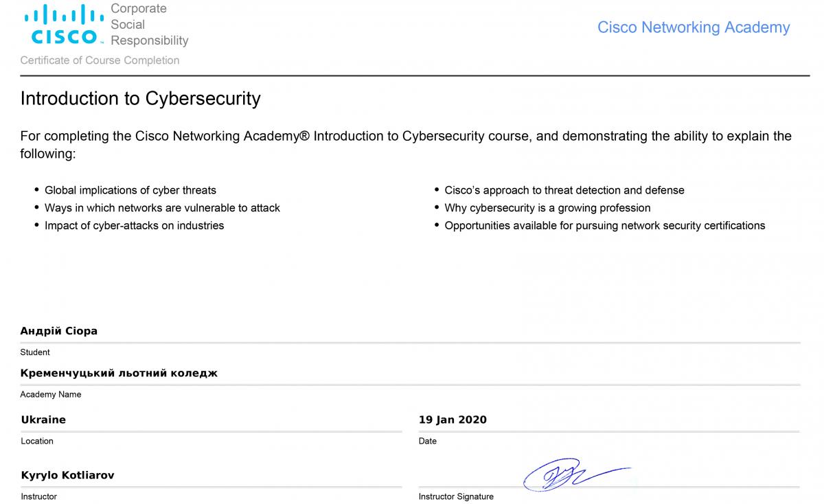Select Why cybersecurity is a growing profession

coord(547,208)
